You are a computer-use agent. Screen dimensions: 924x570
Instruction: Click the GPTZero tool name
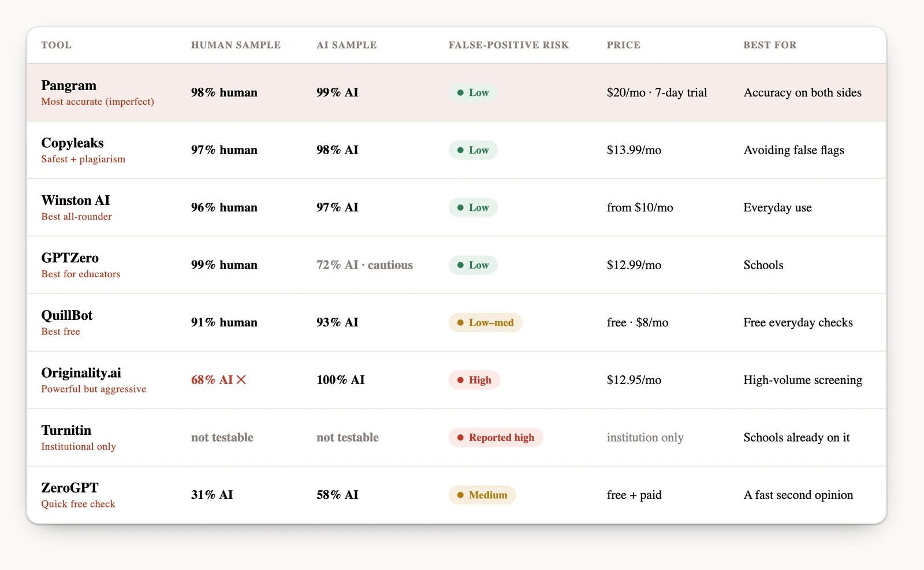tap(70, 258)
